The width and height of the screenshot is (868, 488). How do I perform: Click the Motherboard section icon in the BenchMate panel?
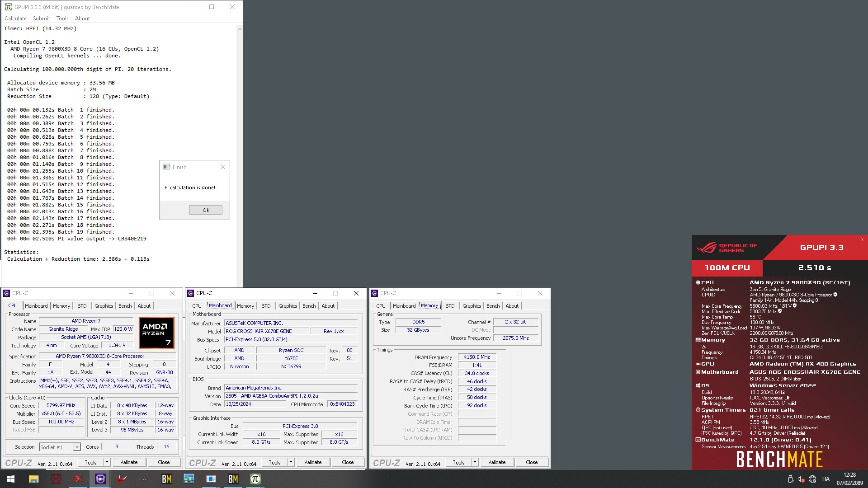698,372
